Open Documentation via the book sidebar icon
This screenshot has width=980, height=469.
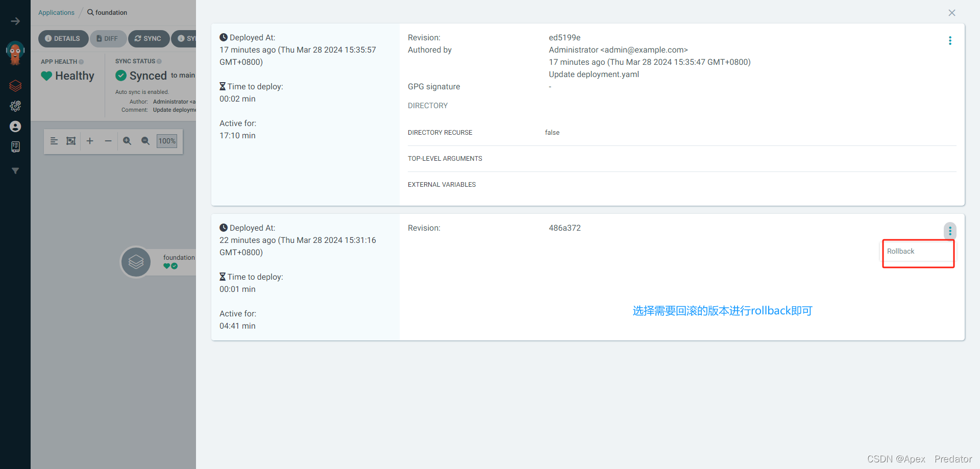coord(15,147)
